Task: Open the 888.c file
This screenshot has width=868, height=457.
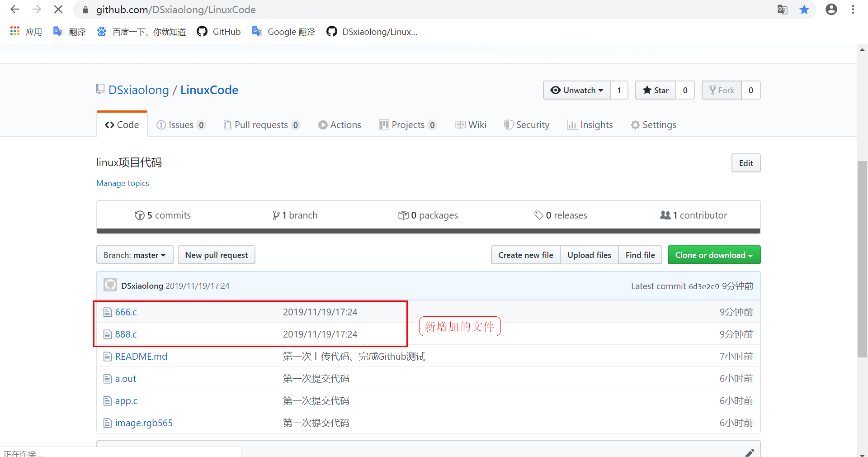Action: pos(126,334)
